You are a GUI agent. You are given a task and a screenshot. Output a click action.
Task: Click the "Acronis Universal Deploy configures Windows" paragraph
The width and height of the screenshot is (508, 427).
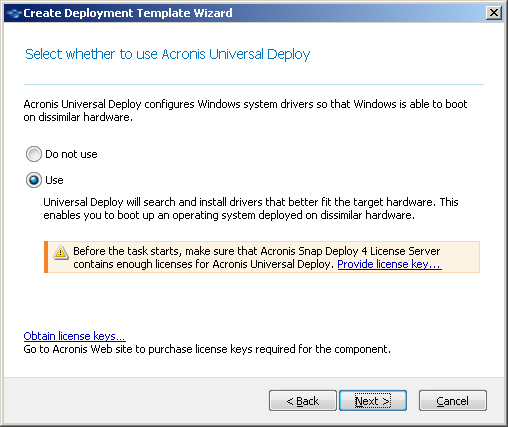click(x=245, y=111)
